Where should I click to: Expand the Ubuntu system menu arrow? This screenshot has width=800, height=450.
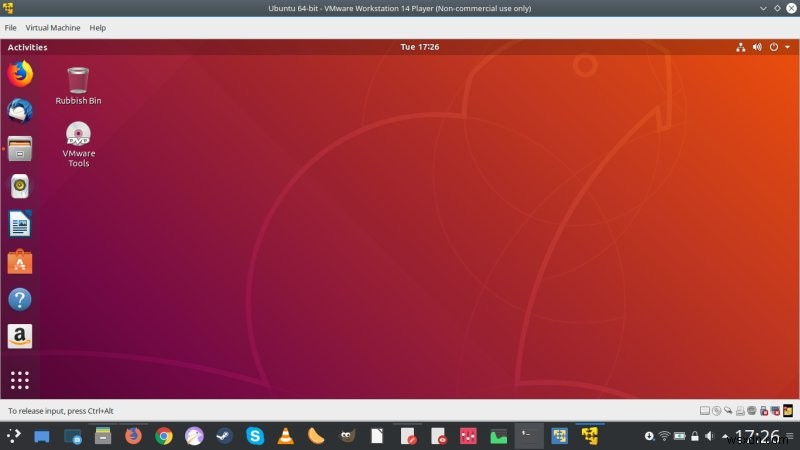tap(788, 47)
